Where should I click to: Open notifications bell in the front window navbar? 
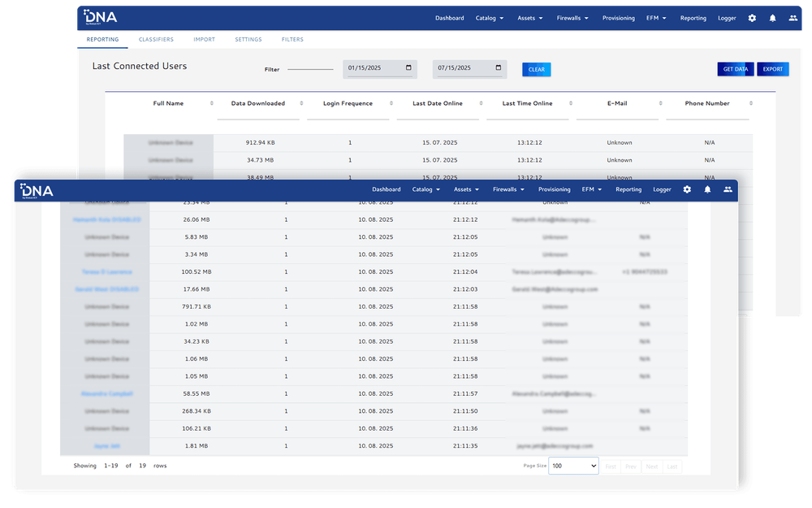(x=707, y=189)
